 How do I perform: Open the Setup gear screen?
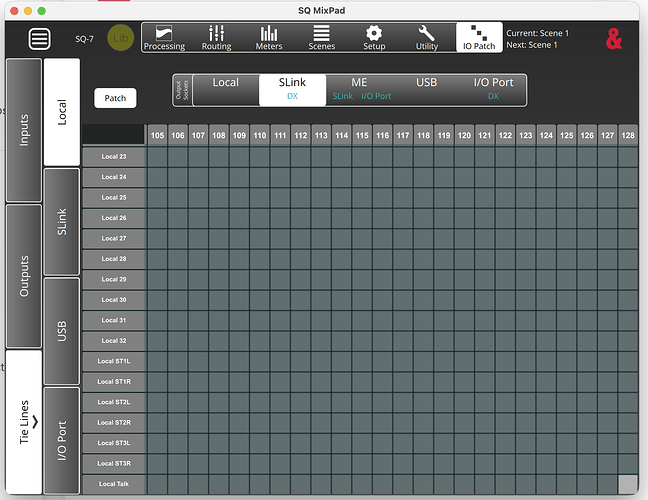click(374, 38)
